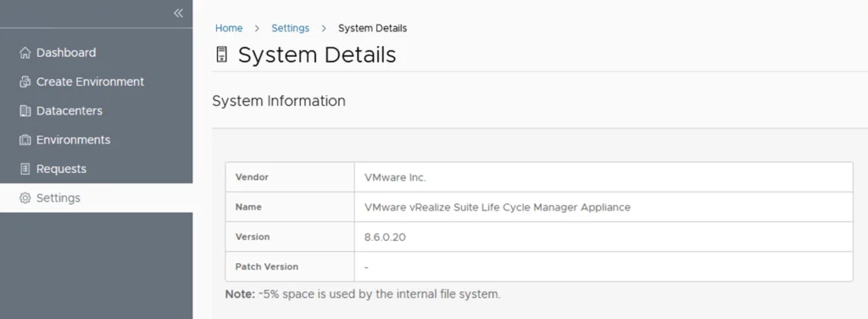Viewport: 868px width, 319px height.
Task: Click the Create Environment icon
Action: [25, 82]
